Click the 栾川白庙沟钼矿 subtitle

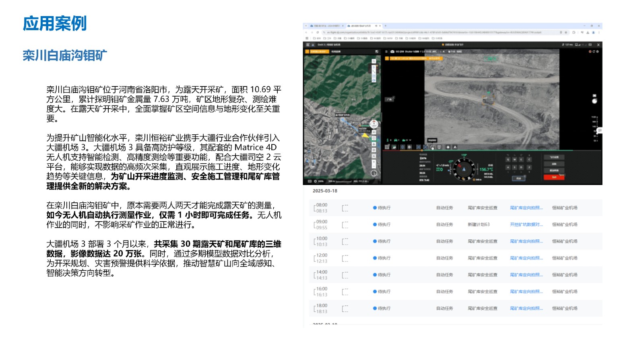65,56
